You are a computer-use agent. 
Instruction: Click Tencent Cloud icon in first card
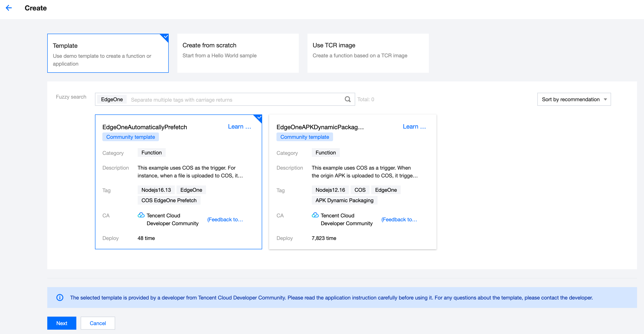tap(141, 215)
